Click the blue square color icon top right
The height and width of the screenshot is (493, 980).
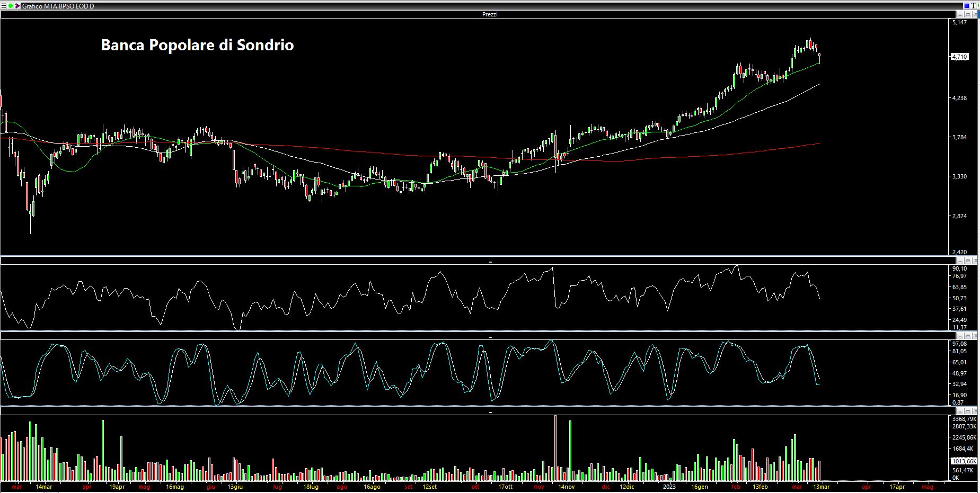(x=966, y=6)
